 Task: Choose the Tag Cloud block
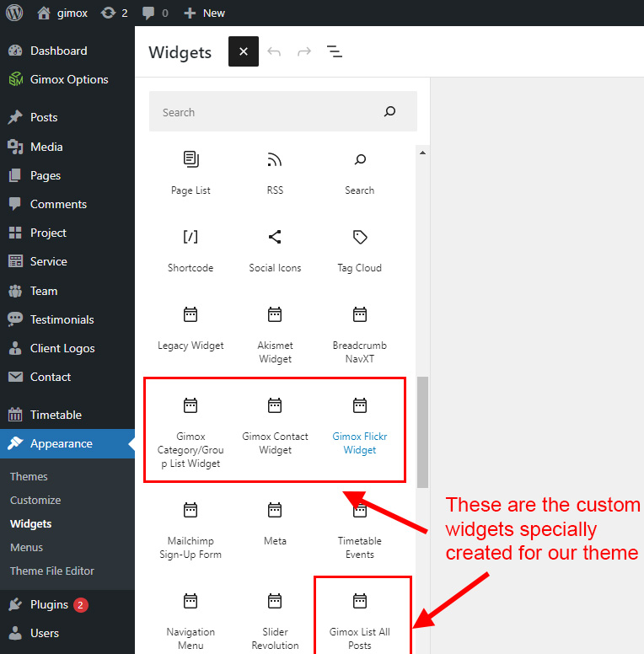click(360, 250)
